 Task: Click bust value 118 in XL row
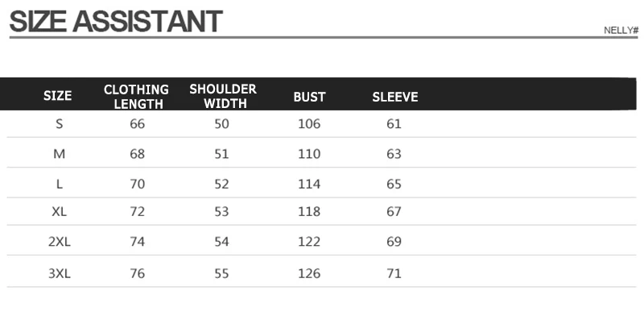(309, 211)
